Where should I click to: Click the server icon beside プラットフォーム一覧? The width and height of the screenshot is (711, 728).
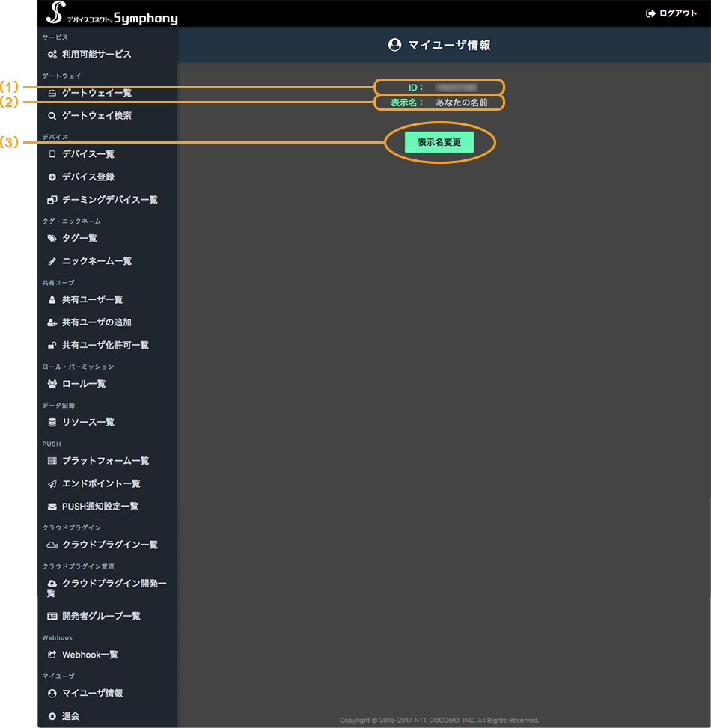[x=52, y=461]
